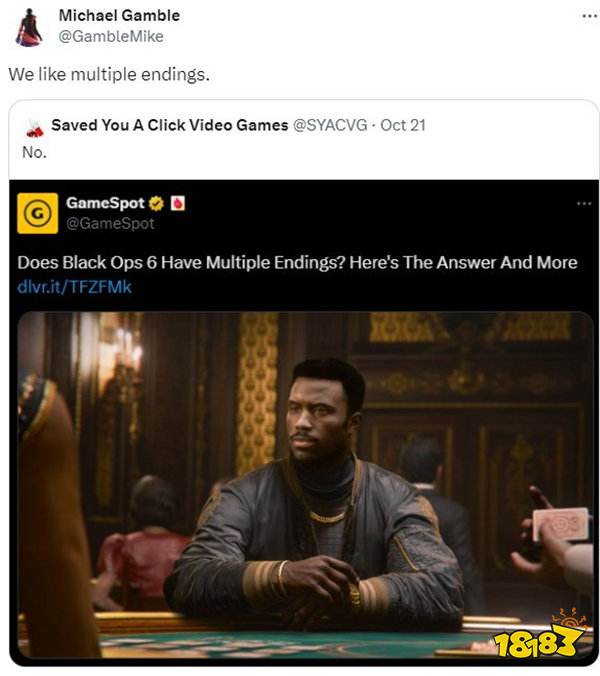This screenshot has height=676, width=600.
Task: Click the @GameSpot handle
Action: click(110, 223)
